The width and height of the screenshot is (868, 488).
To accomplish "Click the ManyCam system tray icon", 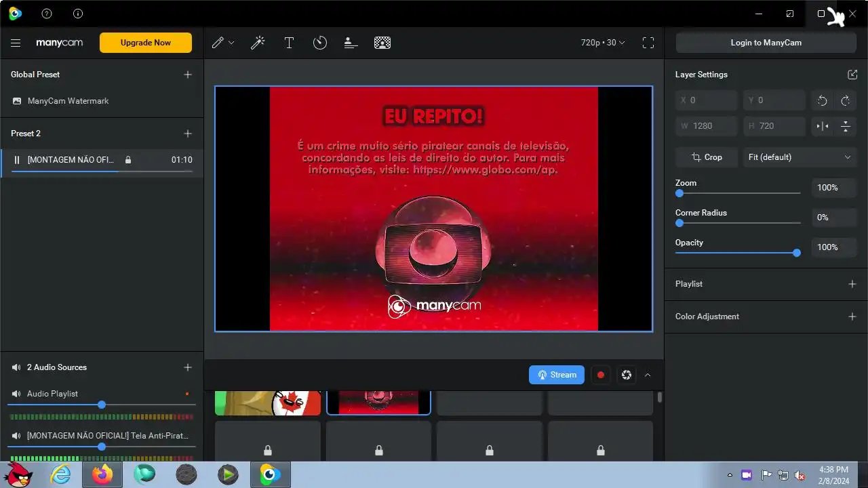I will tap(747, 475).
